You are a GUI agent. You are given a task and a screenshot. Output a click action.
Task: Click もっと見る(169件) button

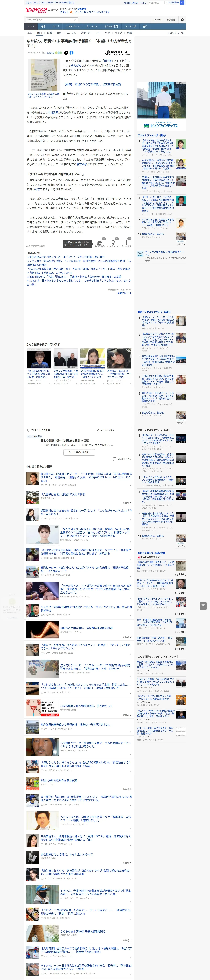tap(79, 452)
